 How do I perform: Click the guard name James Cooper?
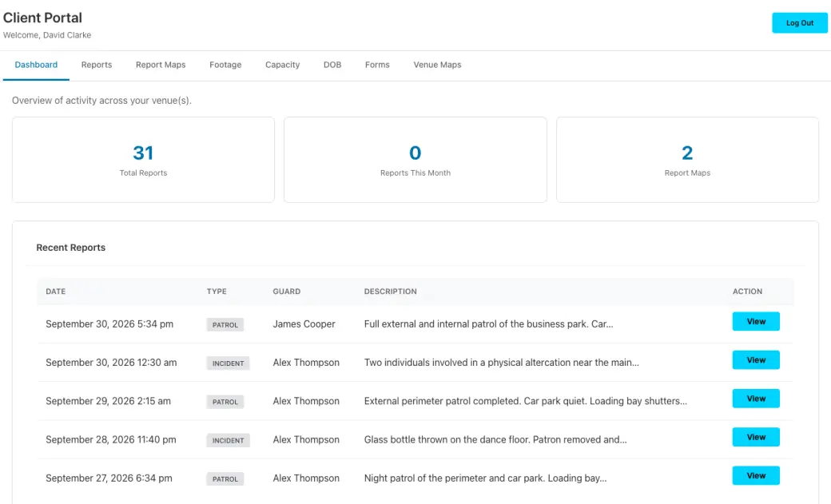[304, 323]
